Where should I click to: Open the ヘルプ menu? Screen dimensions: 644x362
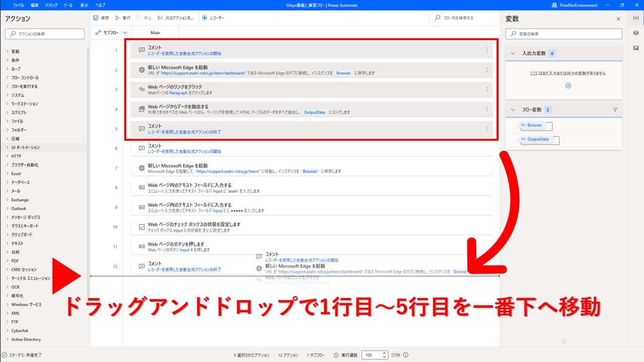point(100,5)
